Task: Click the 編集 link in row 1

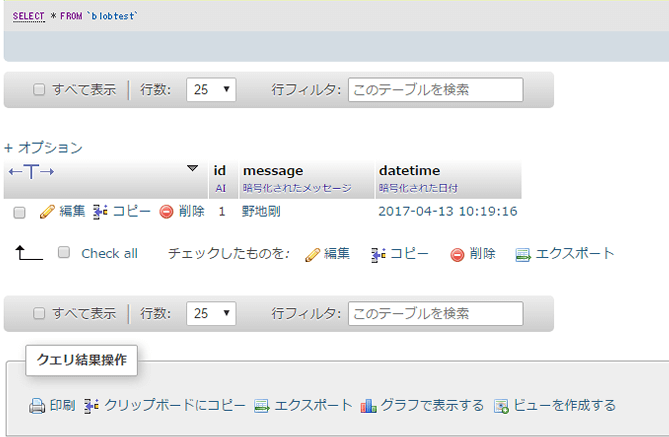Action: [72, 211]
